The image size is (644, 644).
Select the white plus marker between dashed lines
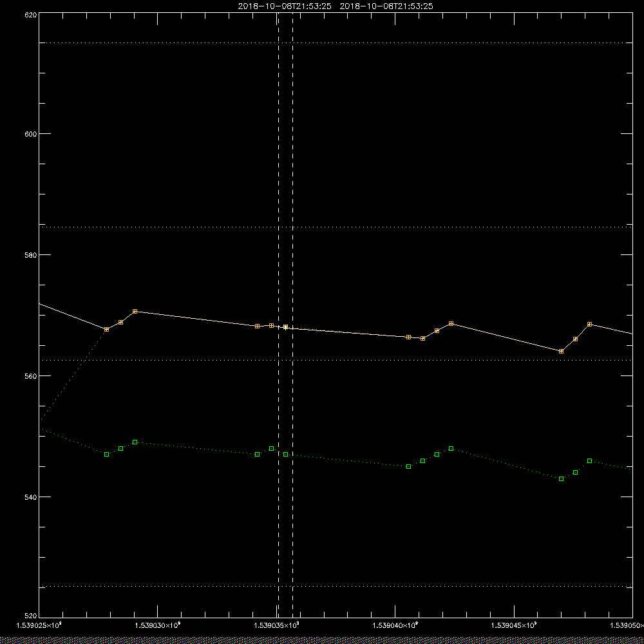[x=286, y=327]
